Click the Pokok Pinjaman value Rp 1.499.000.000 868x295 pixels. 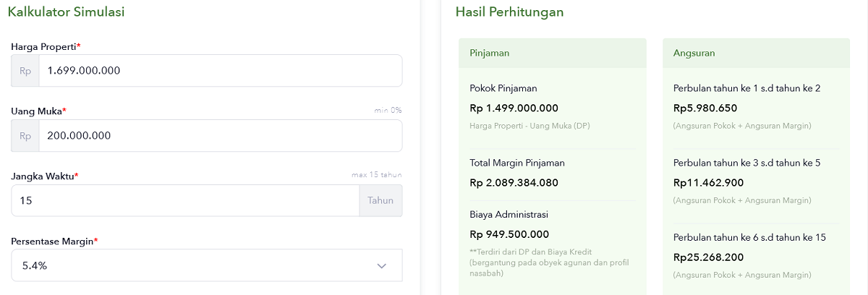click(514, 108)
